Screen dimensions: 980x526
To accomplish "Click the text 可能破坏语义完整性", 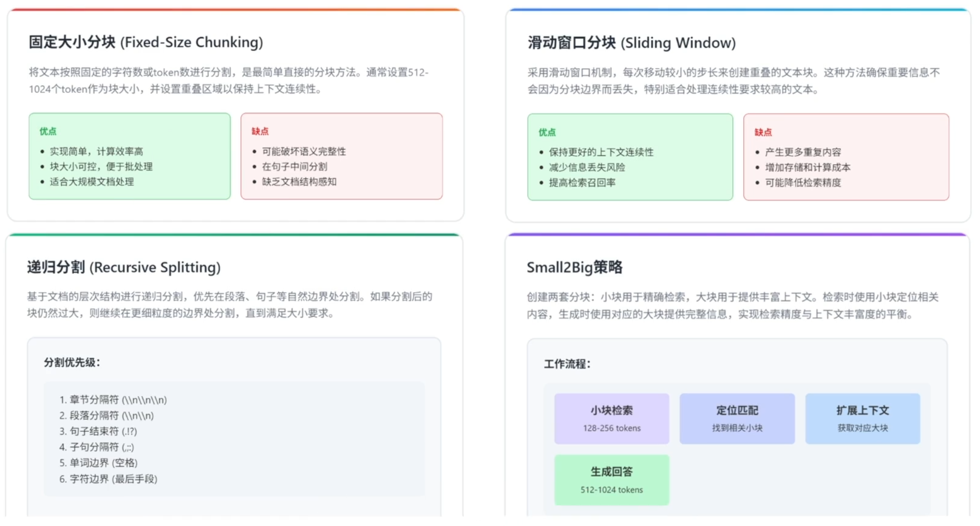I will point(304,151).
